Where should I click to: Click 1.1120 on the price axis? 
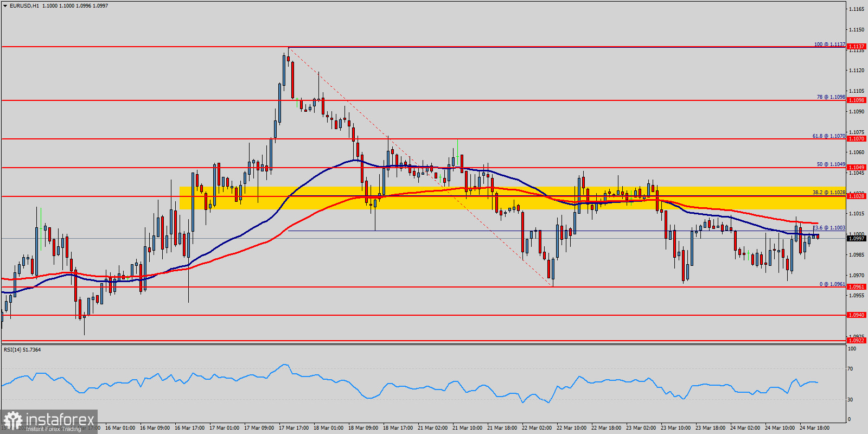click(x=857, y=71)
